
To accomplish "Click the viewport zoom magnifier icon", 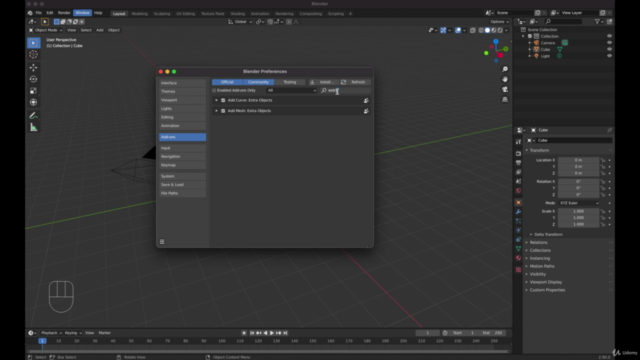I will [x=505, y=69].
